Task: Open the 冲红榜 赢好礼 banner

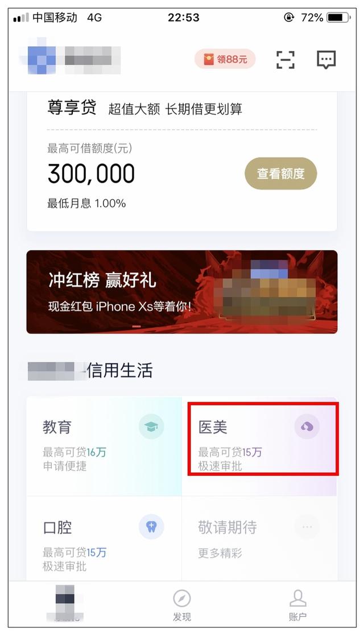Action: (182, 292)
